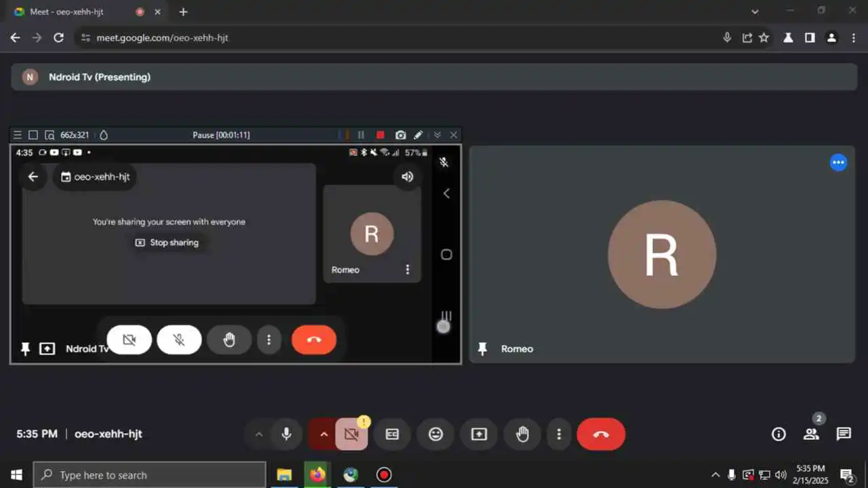This screenshot has height=488, width=868.
Task: Open Chrome three-dot menu
Action: 853,38
